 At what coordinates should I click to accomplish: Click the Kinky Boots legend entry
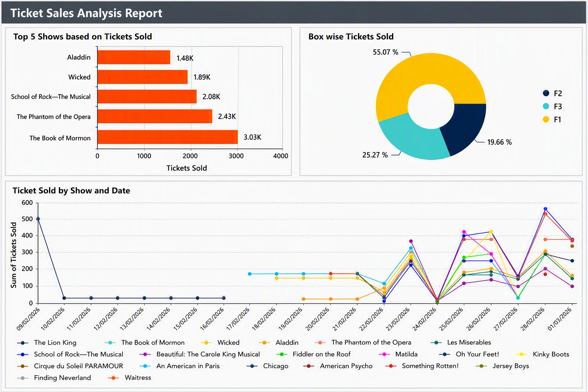(x=543, y=354)
